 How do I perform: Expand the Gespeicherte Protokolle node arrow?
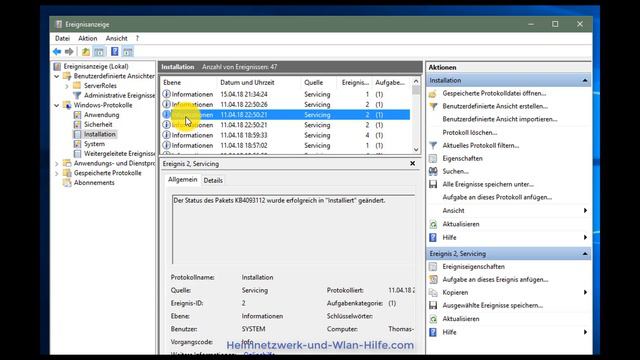57,173
